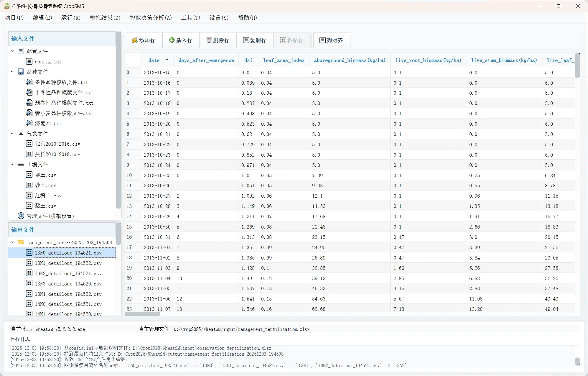Image resolution: width=588 pixels, height=376 pixels.
Task: Click the 品种文件 save disk icon
Action: (x=21, y=72)
